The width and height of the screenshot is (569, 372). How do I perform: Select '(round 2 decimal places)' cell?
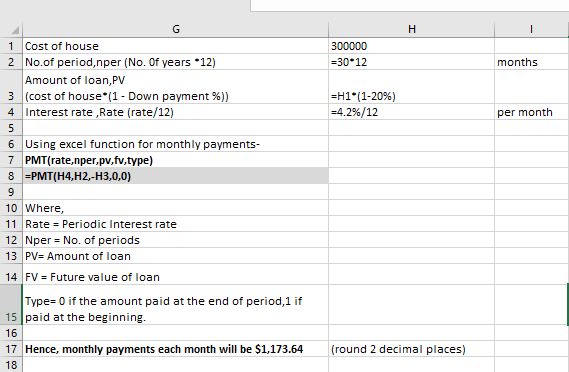pos(412,349)
